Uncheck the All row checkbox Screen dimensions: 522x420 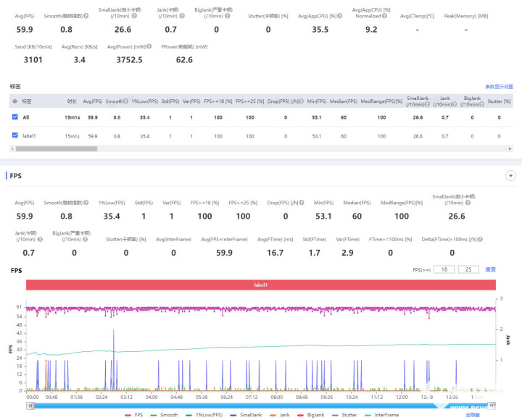pos(15,117)
